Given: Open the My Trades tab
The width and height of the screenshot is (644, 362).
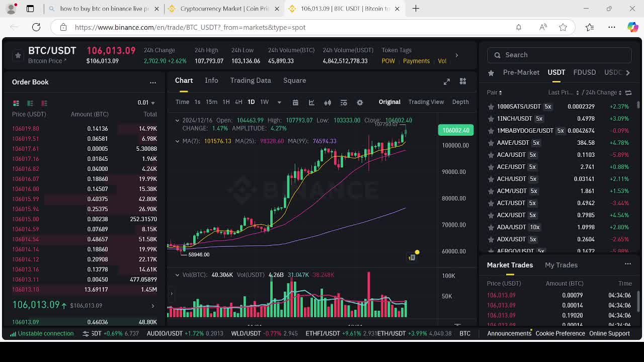Looking at the screenshot, I should point(561,265).
